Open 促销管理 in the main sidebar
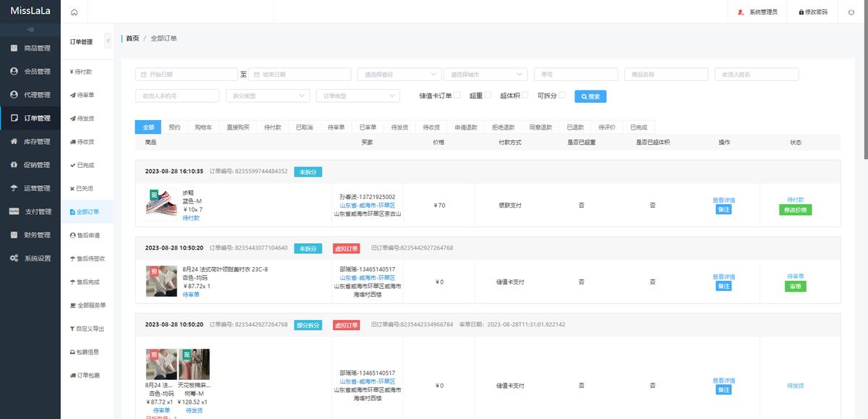 [x=30, y=165]
